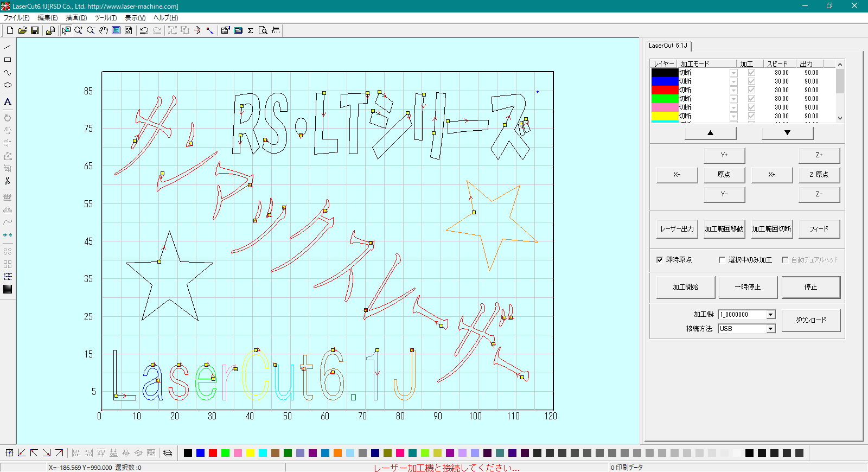Click the layers stack icon in the bottom toolbar

pos(168,452)
